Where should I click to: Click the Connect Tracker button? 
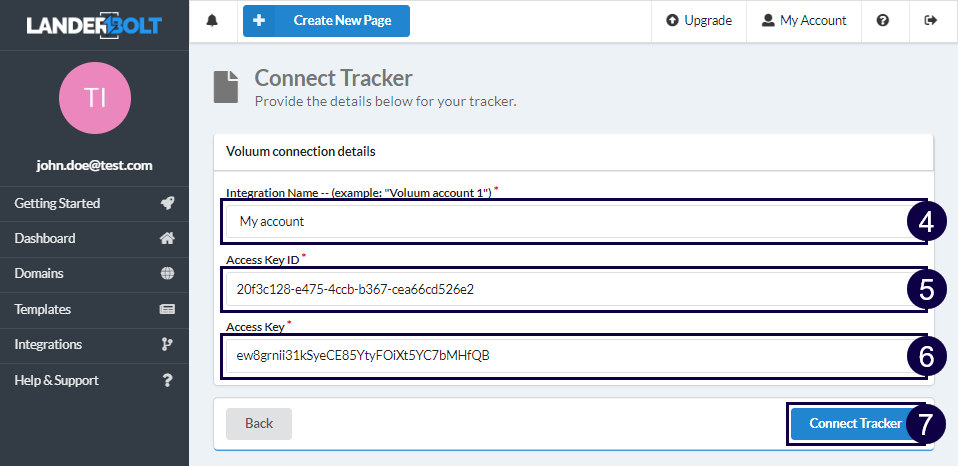click(854, 423)
